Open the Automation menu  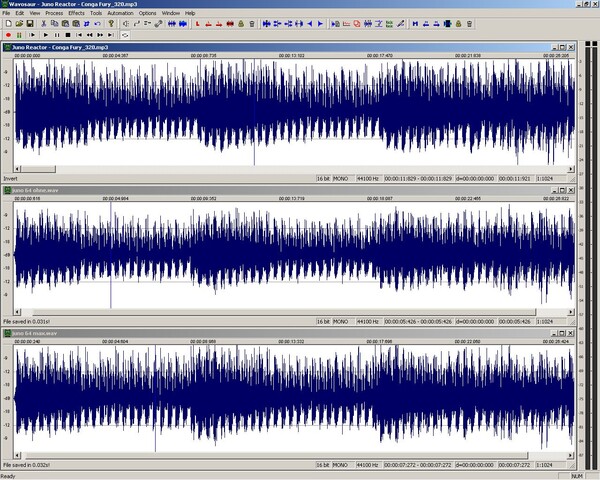120,13
